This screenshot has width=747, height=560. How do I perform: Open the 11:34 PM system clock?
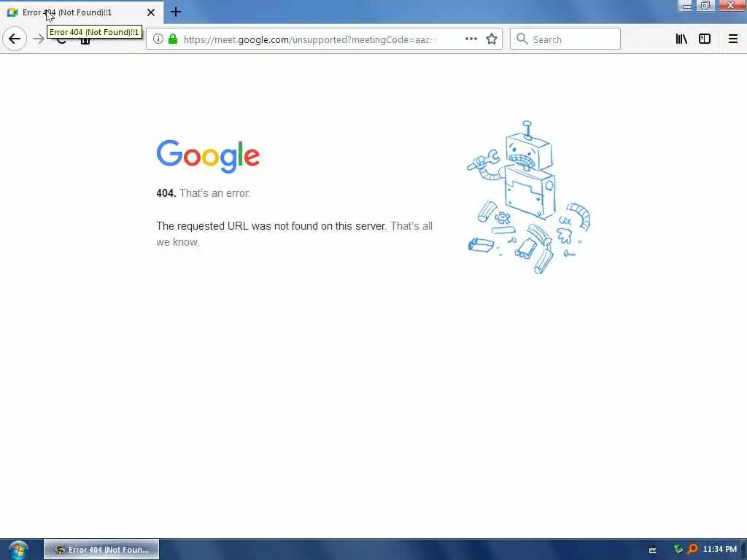[720, 550]
